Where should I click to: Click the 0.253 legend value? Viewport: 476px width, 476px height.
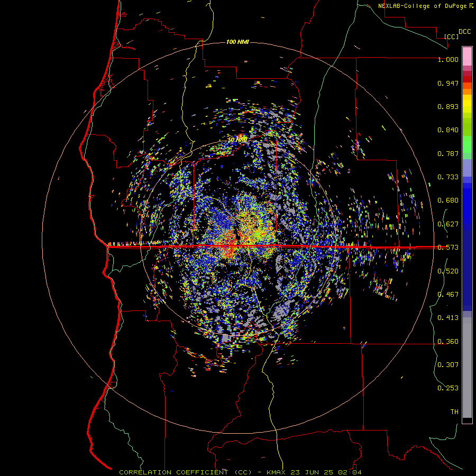448,388
